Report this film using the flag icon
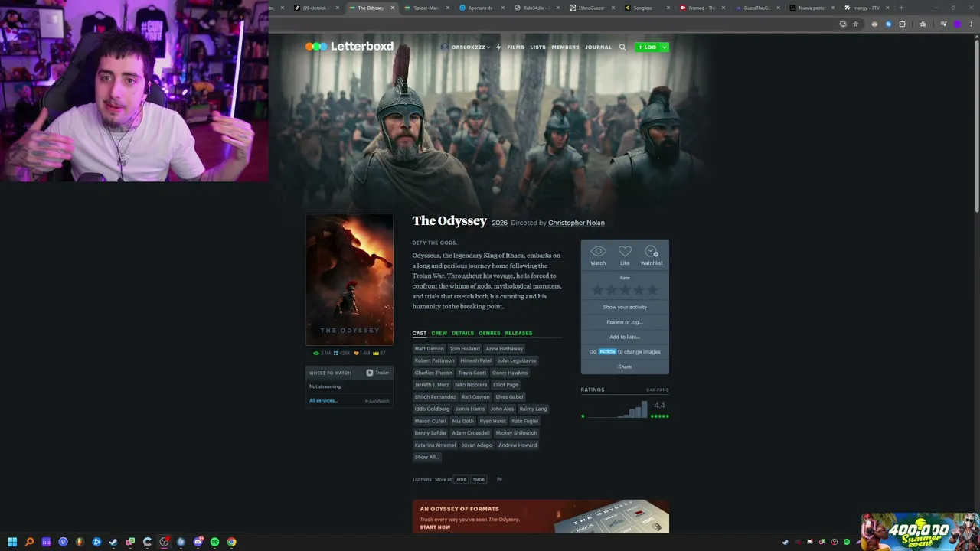980x551 pixels. pyautogui.click(x=499, y=480)
